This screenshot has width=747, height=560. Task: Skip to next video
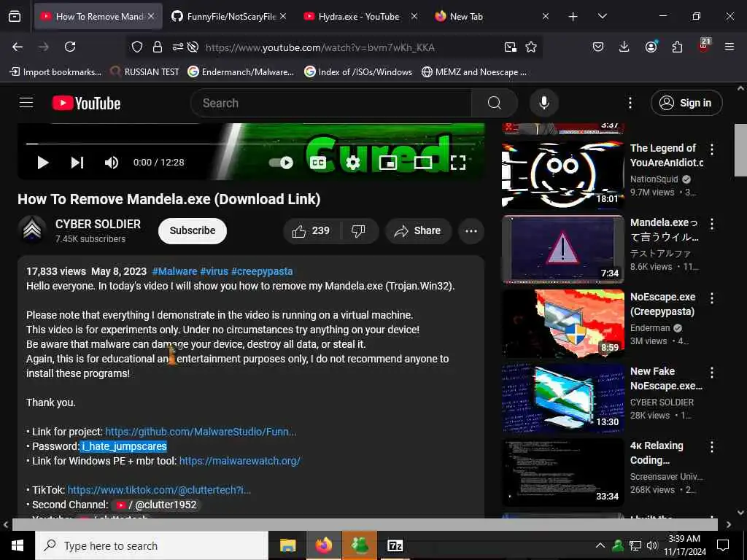[77, 163]
